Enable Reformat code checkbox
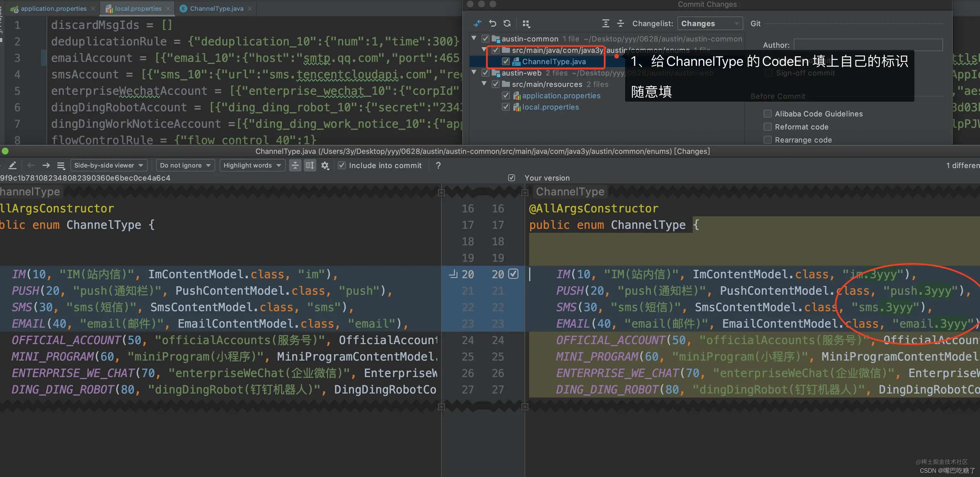980x477 pixels. click(x=768, y=127)
